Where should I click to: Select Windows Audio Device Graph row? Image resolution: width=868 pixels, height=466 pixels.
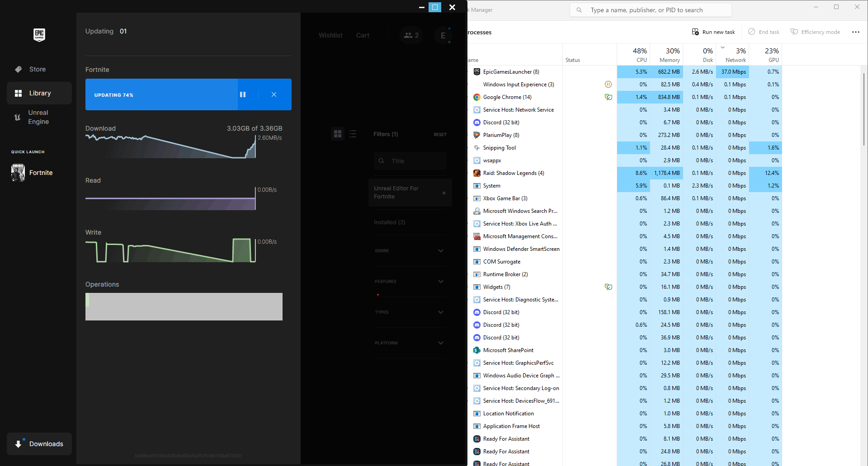click(625, 376)
